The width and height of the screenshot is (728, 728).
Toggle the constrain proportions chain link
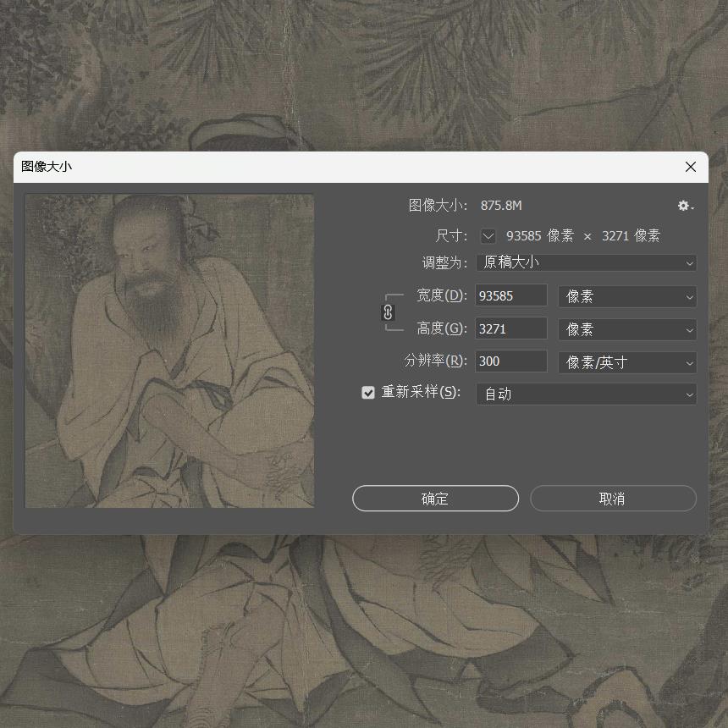click(388, 312)
